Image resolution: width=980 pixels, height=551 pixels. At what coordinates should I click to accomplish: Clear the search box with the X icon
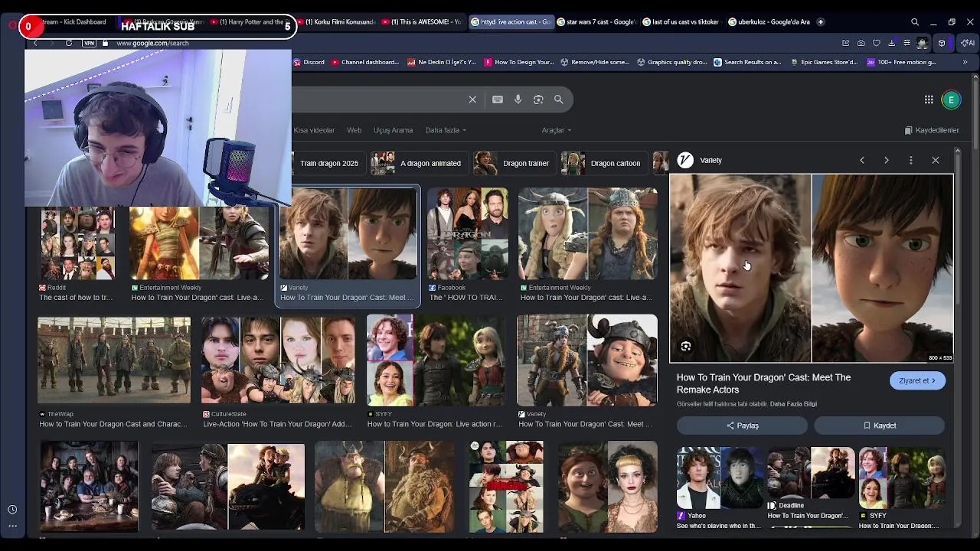[x=472, y=99]
